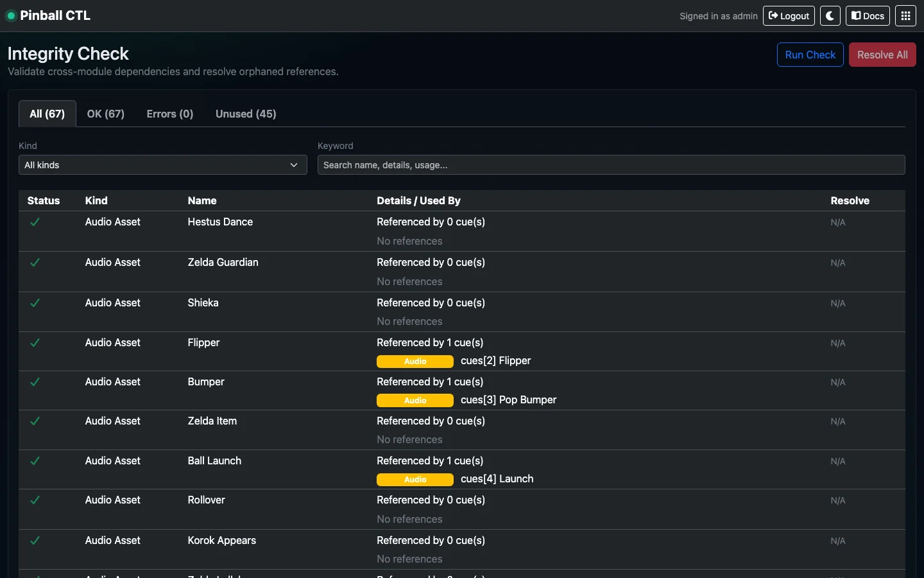Run the integrity check

coord(810,55)
